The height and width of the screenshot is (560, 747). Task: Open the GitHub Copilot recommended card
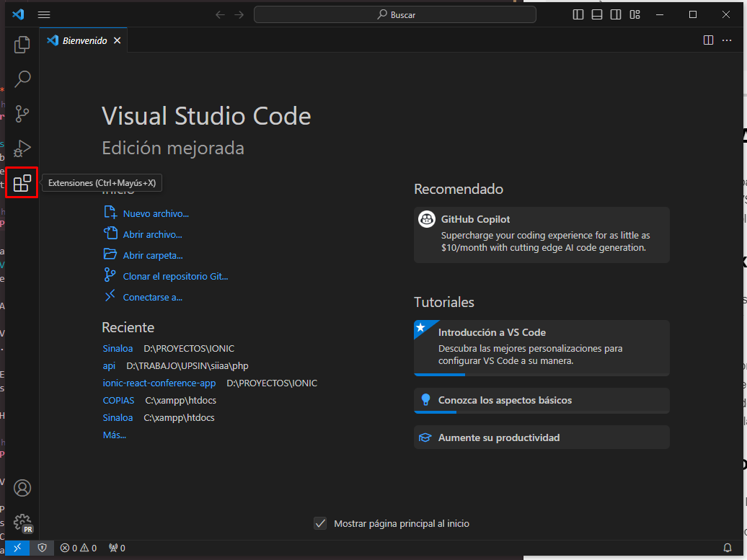(x=542, y=235)
